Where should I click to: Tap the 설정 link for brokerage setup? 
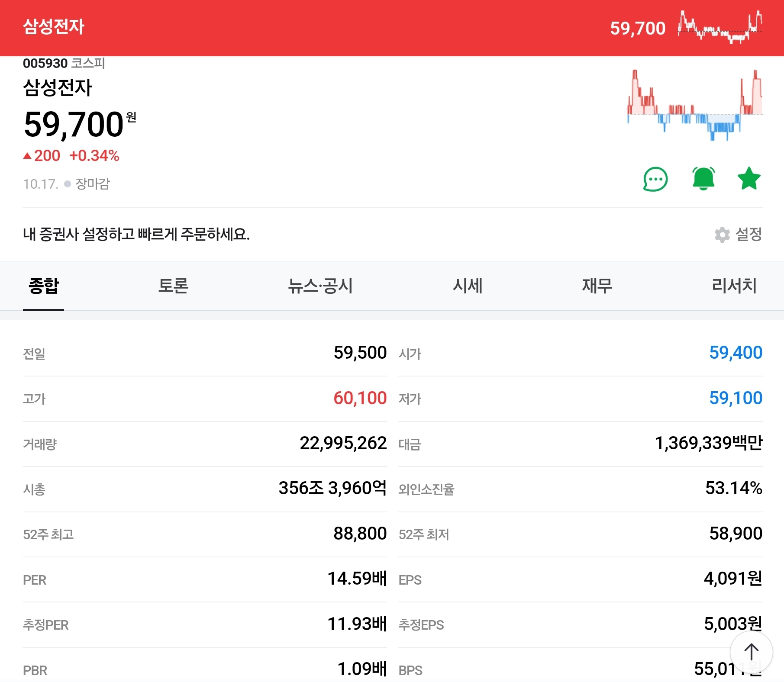pyautogui.click(x=749, y=235)
